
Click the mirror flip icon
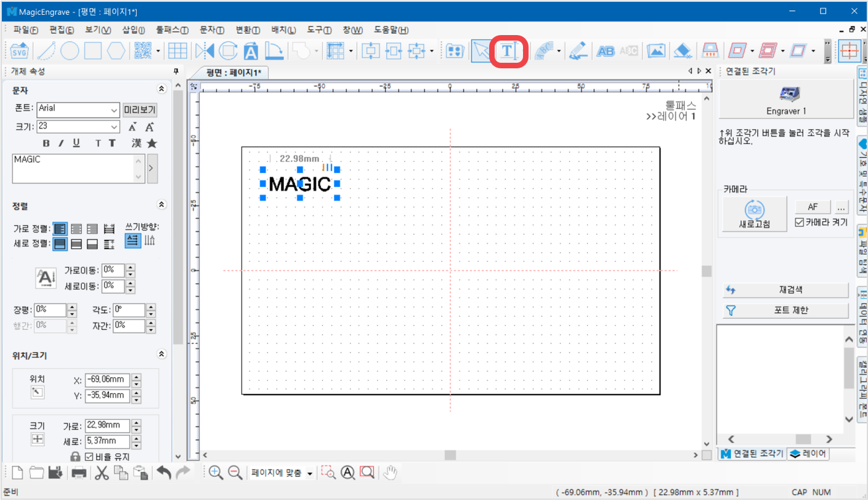click(205, 51)
